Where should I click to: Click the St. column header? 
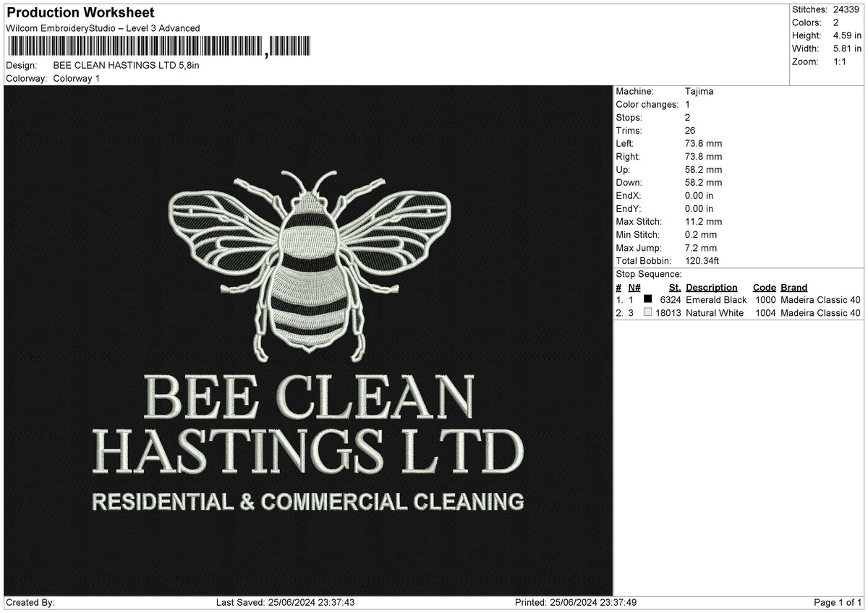[x=675, y=287]
